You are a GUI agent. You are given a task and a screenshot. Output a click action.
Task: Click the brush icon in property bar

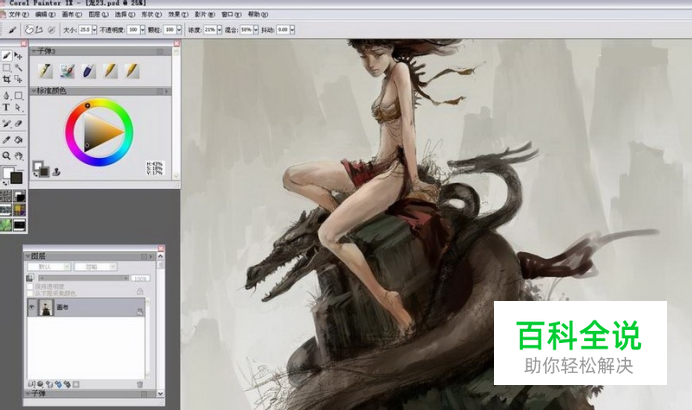tap(12, 30)
